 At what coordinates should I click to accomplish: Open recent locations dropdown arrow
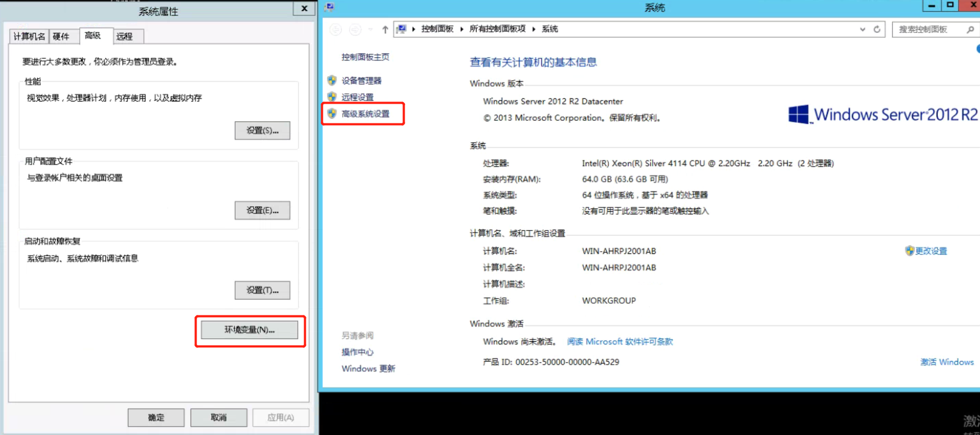pos(370,29)
